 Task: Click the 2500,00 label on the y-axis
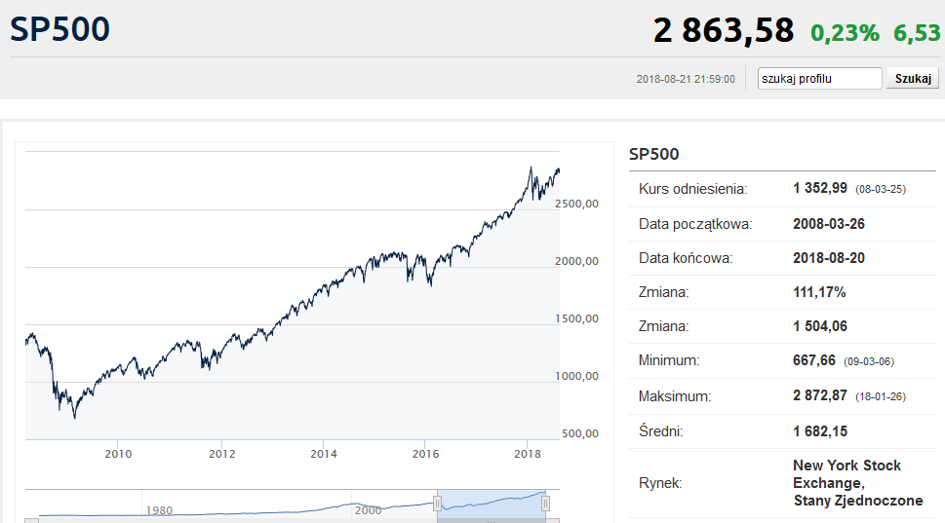coord(577,203)
